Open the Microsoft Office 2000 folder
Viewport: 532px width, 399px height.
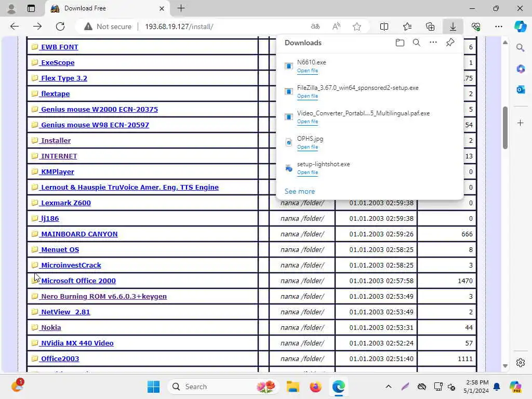78,281
